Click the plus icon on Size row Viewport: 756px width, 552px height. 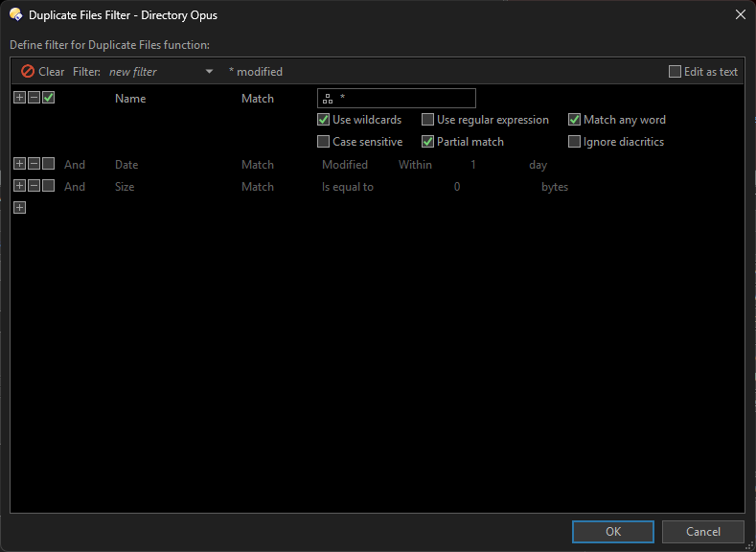[19, 186]
